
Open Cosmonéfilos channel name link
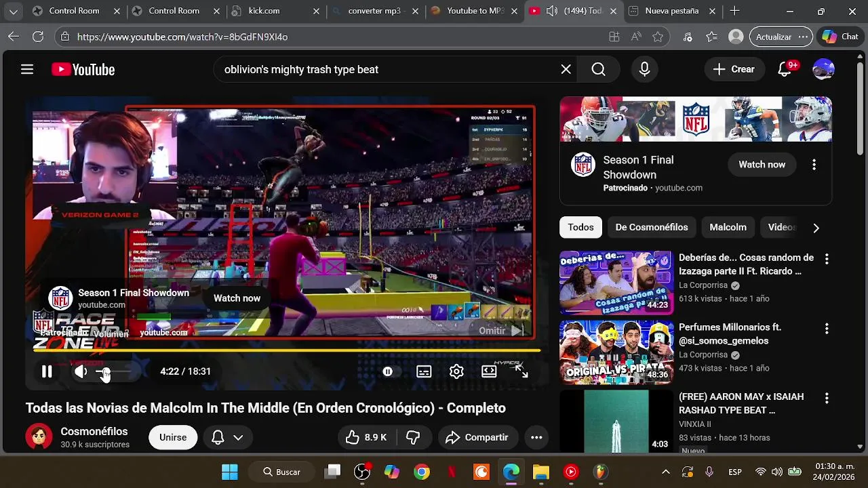tap(94, 432)
